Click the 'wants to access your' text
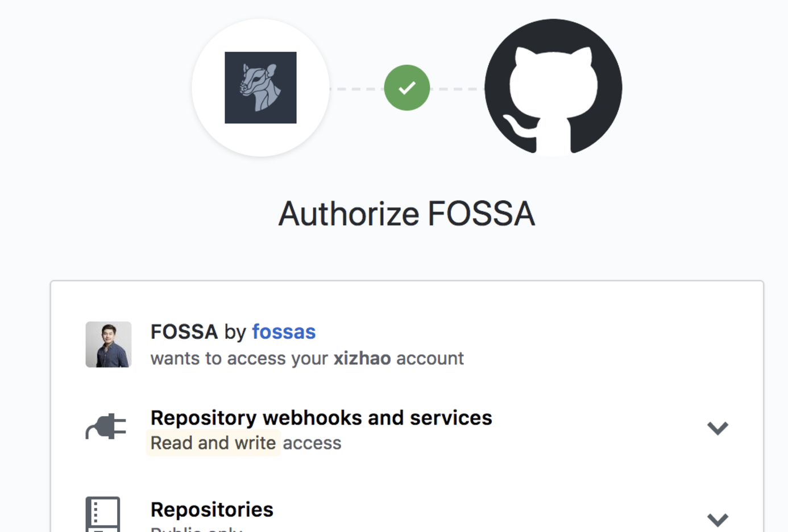 coord(239,359)
